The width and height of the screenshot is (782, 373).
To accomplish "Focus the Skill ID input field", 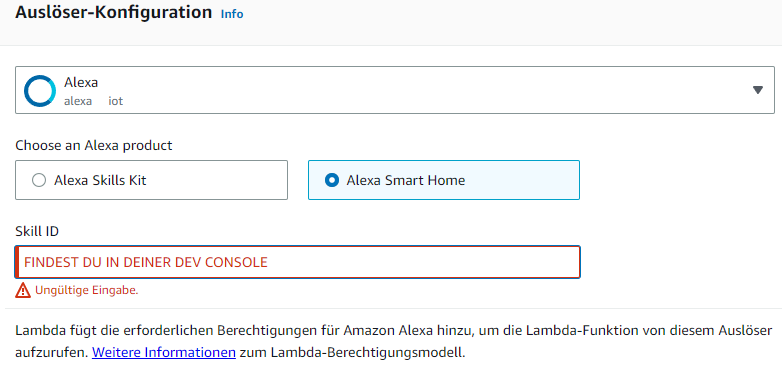I will pyautogui.click(x=298, y=262).
